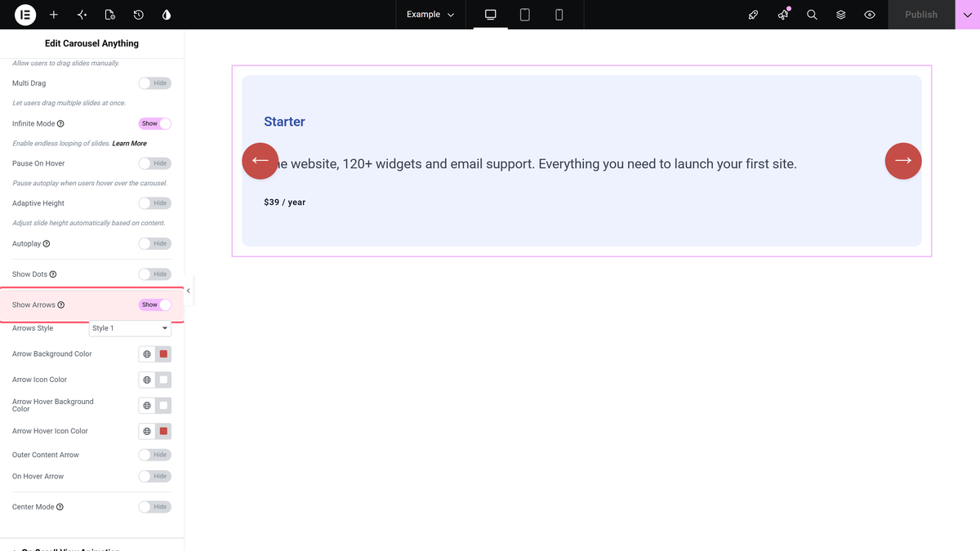Image resolution: width=980 pixels, height=551 pixels.
Task: Click help icon next to Show Arrows
Action: (61, 305)
